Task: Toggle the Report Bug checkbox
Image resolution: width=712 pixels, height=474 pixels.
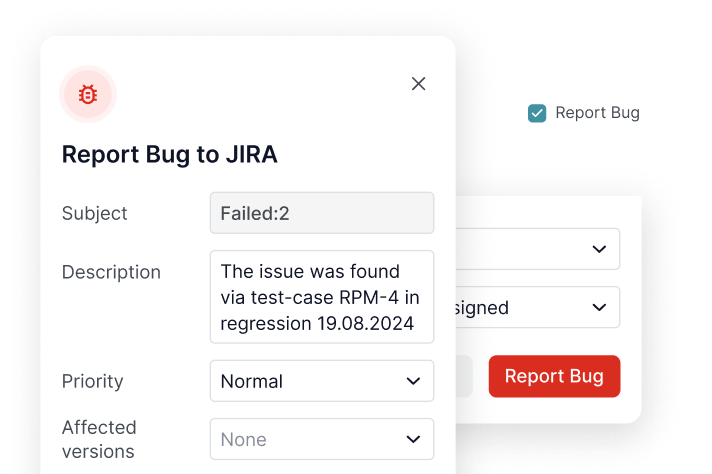Action: point(537,113)
